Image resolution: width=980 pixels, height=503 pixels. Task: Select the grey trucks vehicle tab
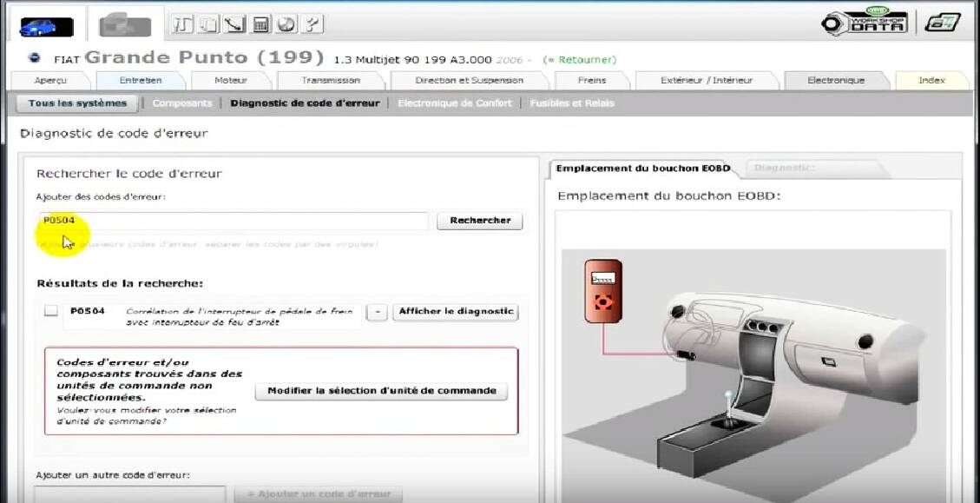[126, 26]
